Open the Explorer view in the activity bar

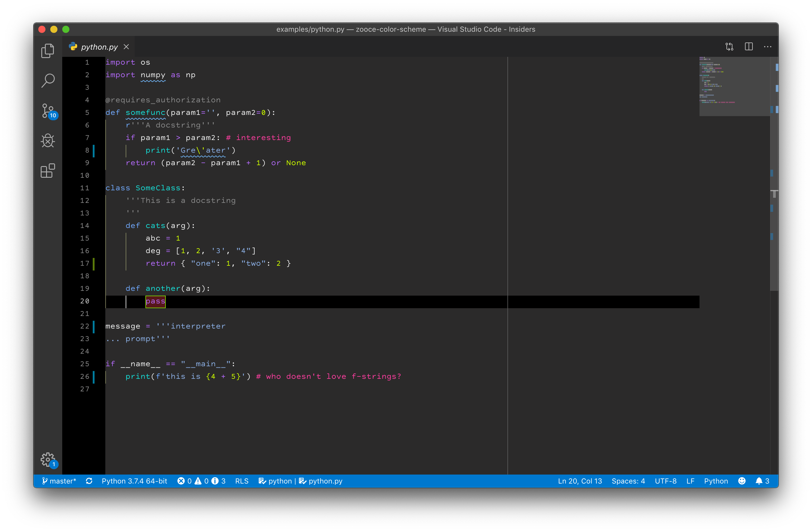48,51
